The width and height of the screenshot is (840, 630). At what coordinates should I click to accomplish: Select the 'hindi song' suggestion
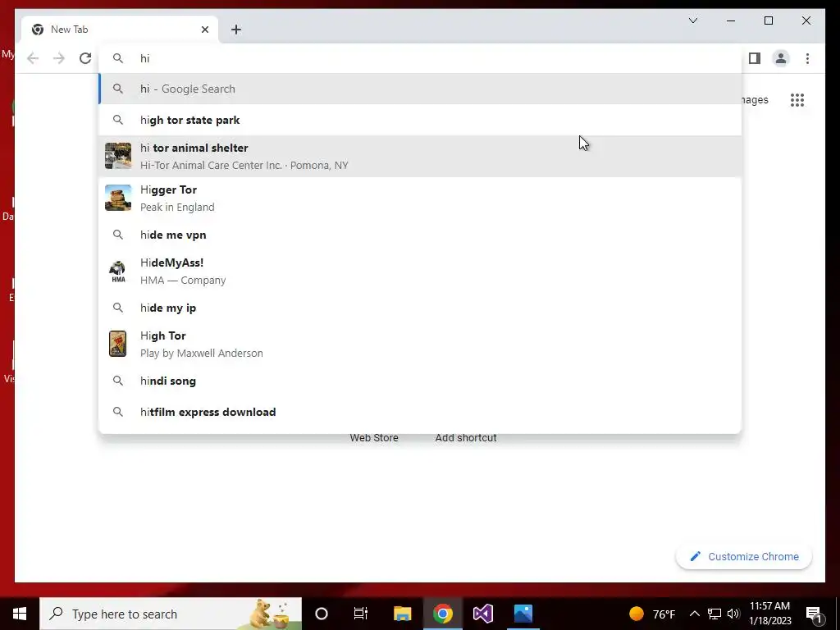coord(421,381)
